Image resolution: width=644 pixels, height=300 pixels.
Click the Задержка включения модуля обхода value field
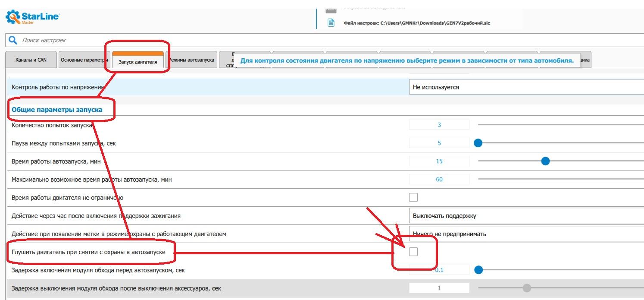[x=439, y=270]
